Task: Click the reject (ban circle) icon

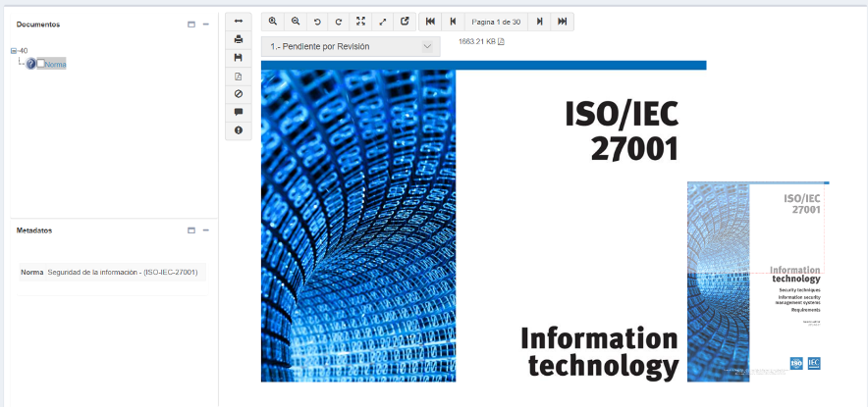Action: click(239, 94)
